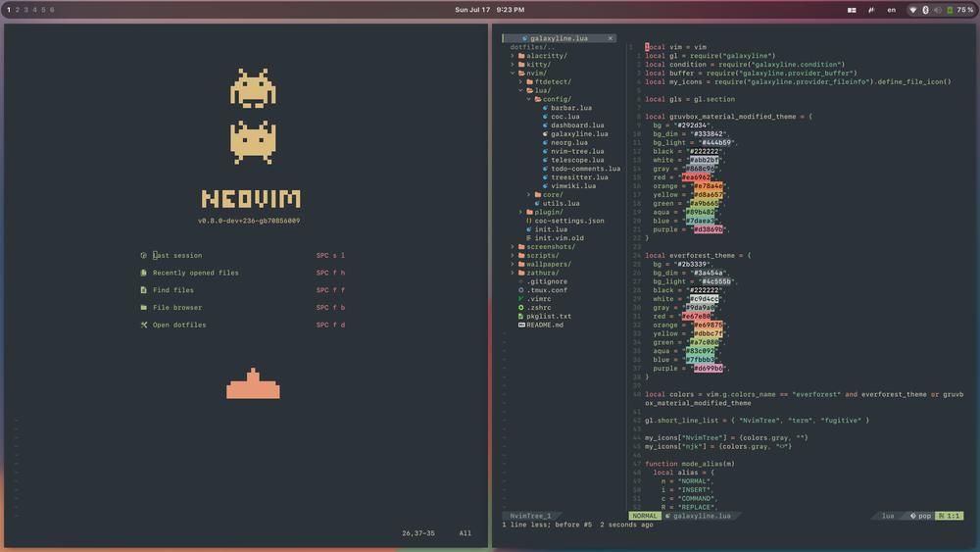Click the icon beside .zshrc

(x=520, y=308)
